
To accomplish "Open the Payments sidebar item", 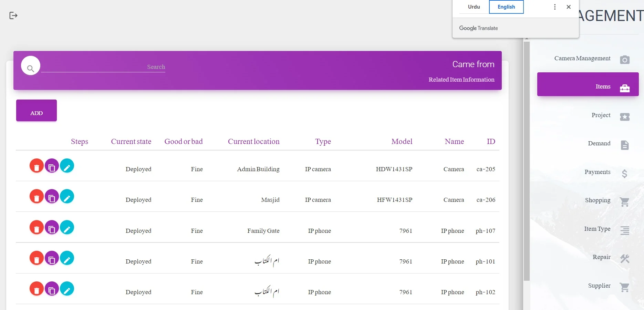I will pyautogui.click(x=598, y=172).
